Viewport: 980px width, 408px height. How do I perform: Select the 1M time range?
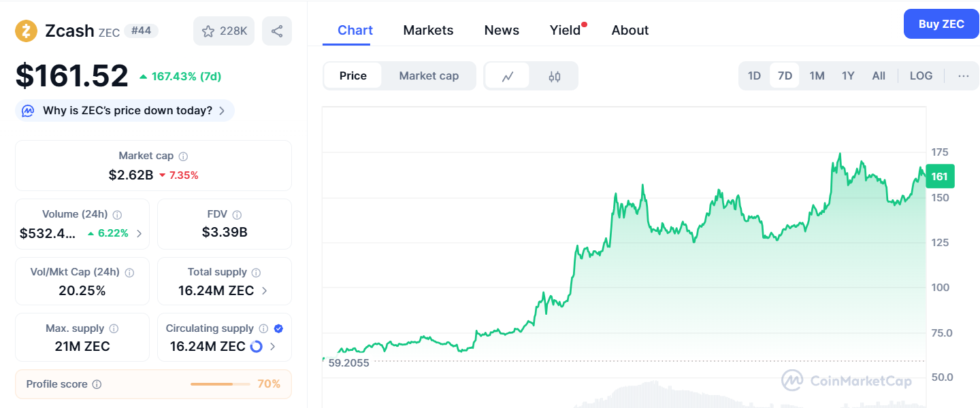click(x=817, y=76)
